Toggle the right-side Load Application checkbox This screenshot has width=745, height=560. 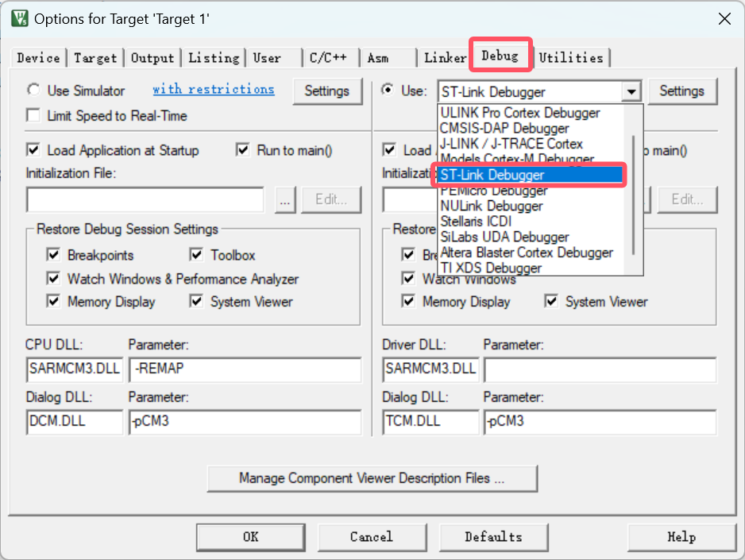(x=389, y=150)
